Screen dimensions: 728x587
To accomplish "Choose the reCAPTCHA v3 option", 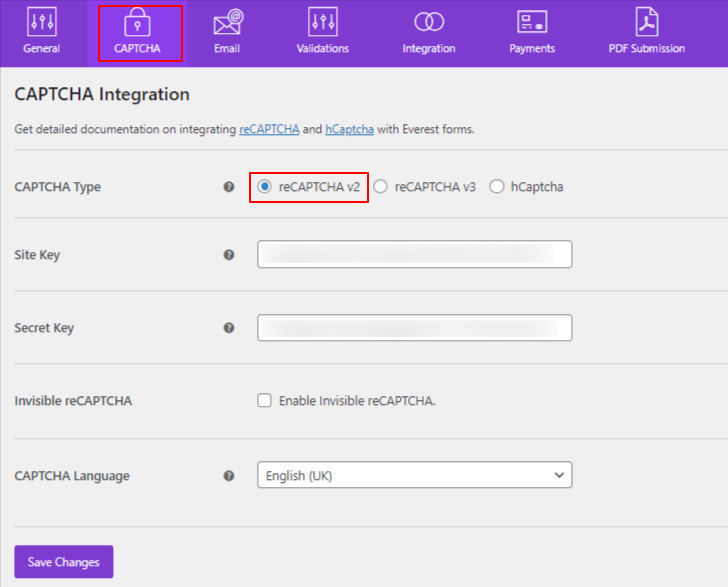I will 381,187.
